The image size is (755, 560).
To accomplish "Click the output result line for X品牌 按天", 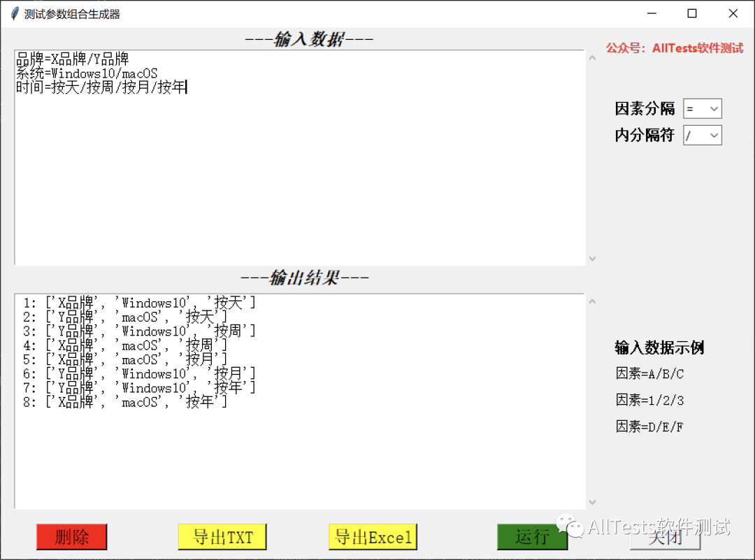I will tap(133, 302).
